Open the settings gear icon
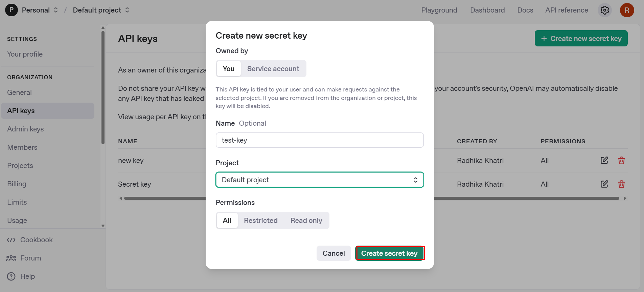The width and height of the screenshot is (644, 292). pyautogui.click(x=605, y=10)
